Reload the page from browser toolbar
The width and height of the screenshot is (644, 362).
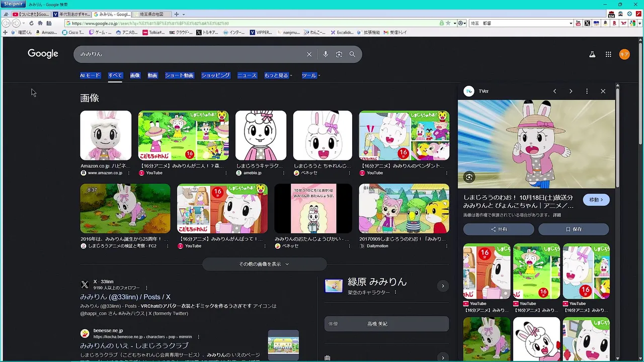pyautogui.click(x=31, y=23)
